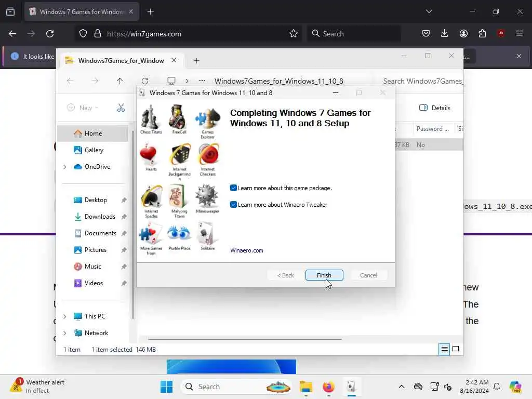532x399 pixels.
Task: Click the Chess Titans icon
Action: pyautogui.click(x=151, y=119)
